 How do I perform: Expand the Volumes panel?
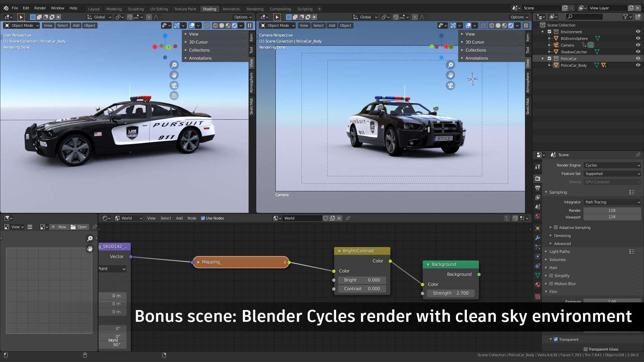[557, 259]
